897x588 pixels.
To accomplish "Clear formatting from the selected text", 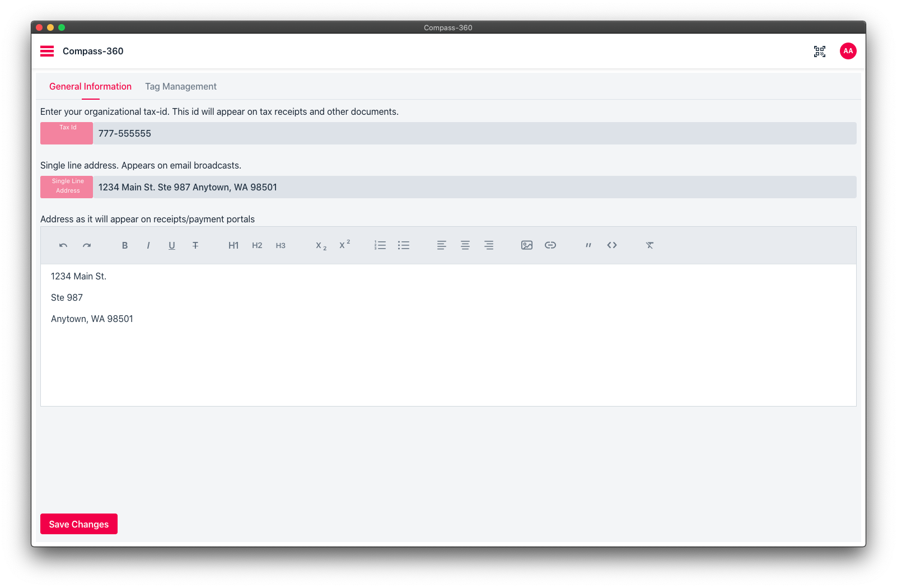I will pos(650,245).
